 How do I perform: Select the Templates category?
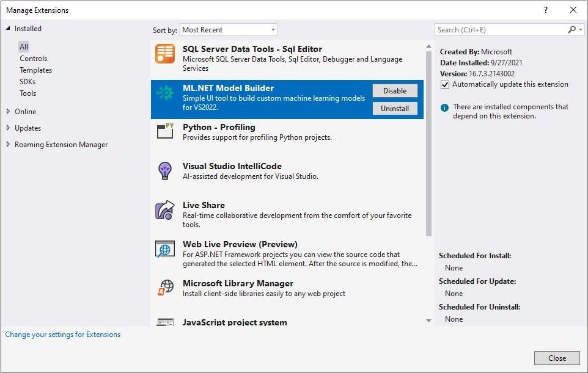(35, 70)
